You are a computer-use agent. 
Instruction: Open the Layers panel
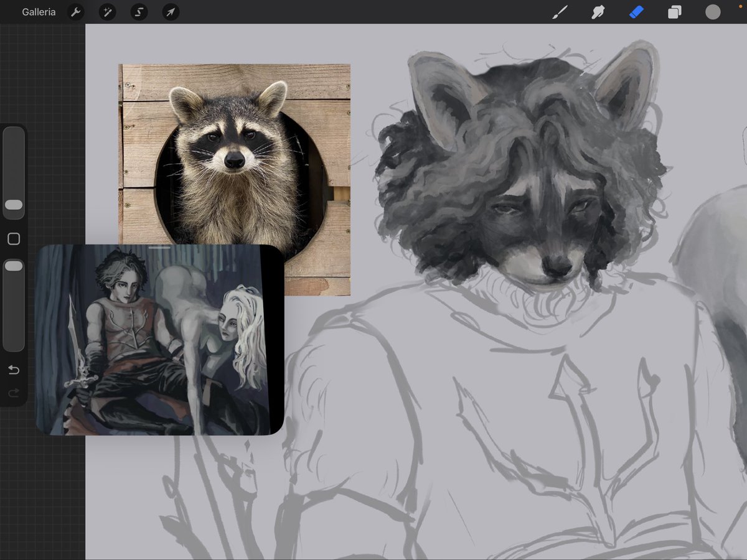(675, 12)
